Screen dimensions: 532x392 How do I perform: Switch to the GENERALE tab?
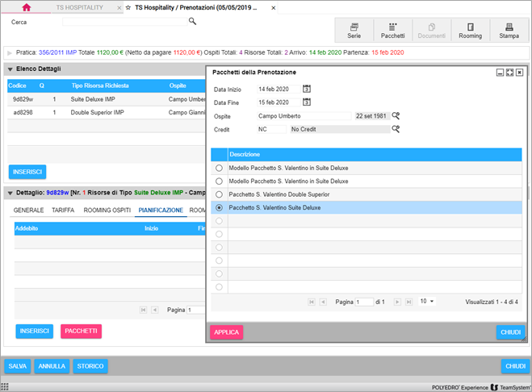28,211
